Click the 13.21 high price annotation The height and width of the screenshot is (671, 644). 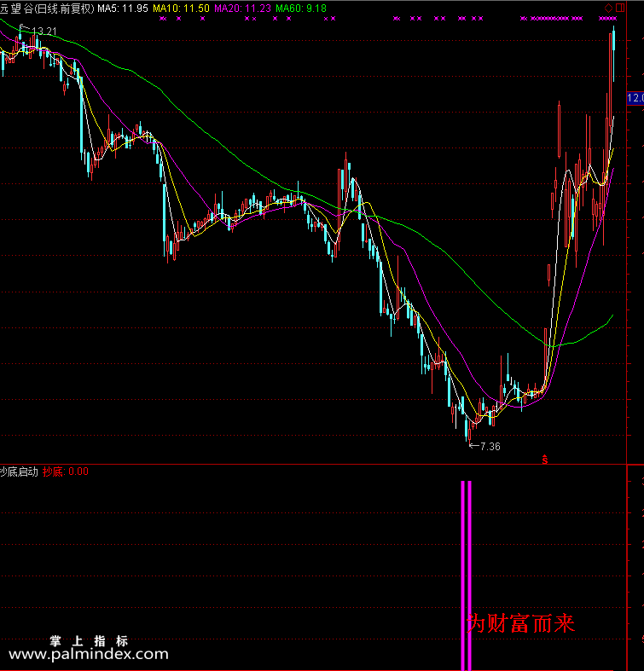click(x=44, y=32)
